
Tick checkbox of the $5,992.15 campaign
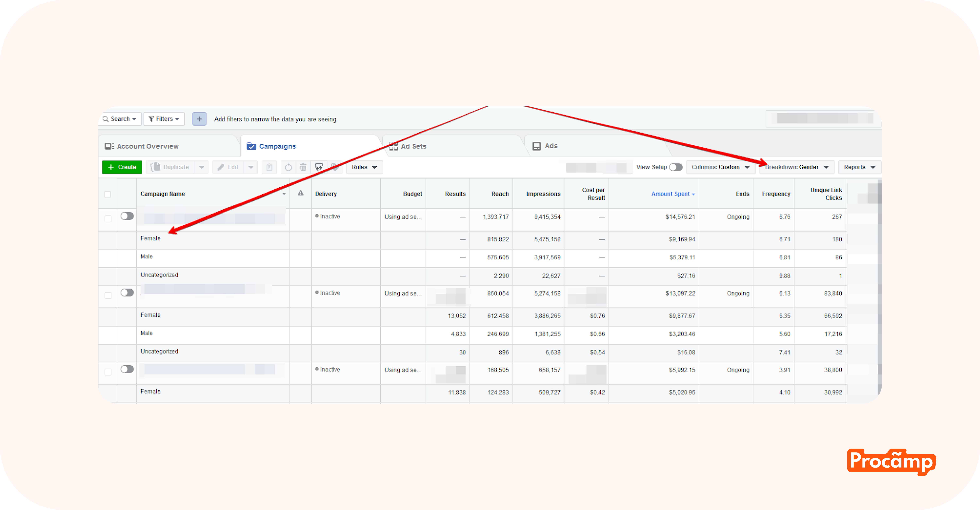pos(108,372)
